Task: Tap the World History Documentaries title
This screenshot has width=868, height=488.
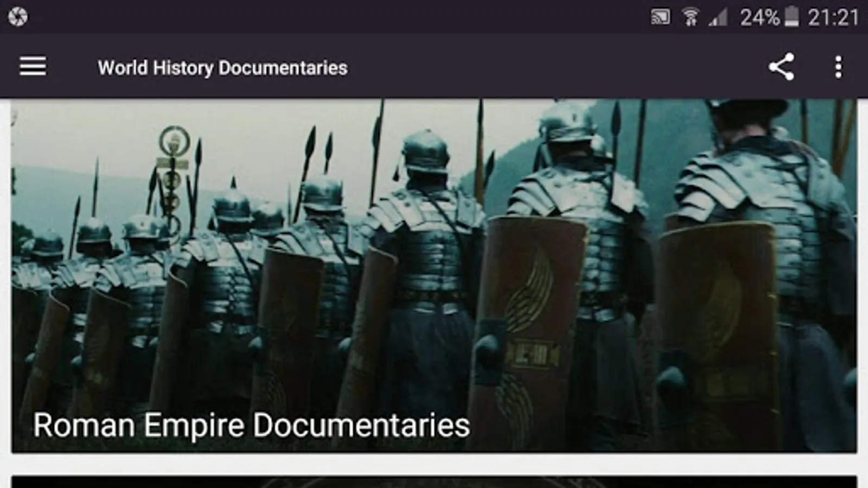Action: (x=222, y=68)
